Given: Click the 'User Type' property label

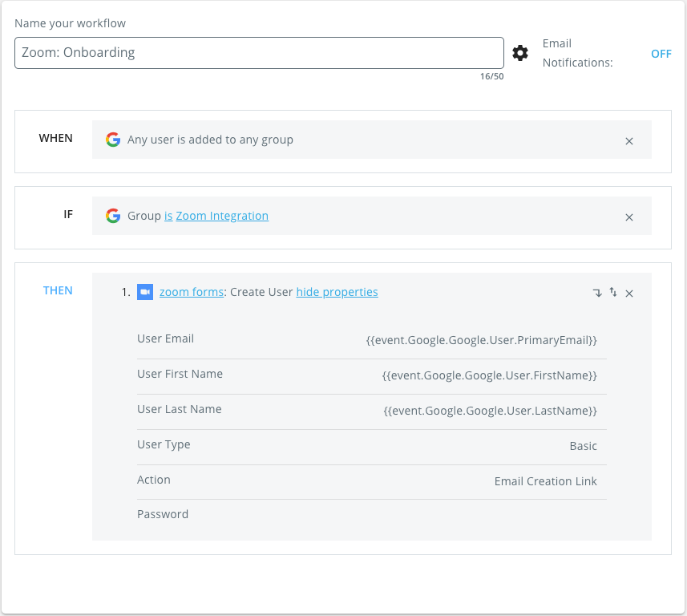Looking at the screenshot, I should click(x=164, y=444).
